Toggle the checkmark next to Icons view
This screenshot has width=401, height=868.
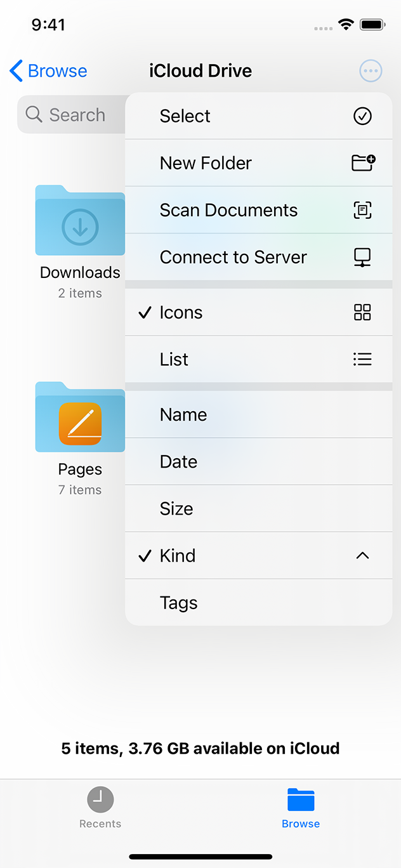145,312
